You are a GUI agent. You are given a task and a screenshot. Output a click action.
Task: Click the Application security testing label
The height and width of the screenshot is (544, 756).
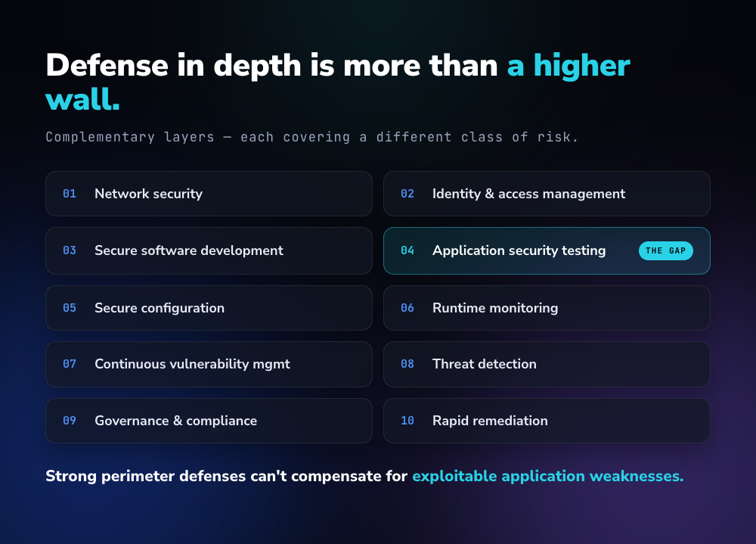tap(519, 250)
